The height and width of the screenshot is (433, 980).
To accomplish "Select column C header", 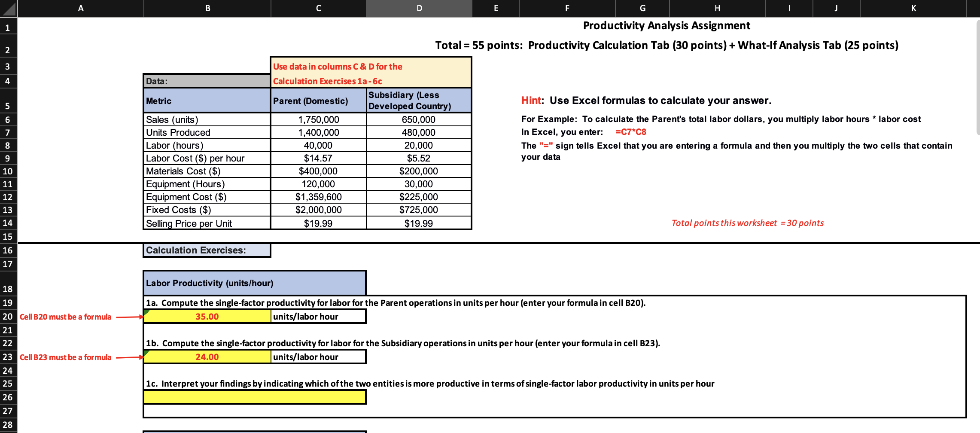I will coord(318,8).
